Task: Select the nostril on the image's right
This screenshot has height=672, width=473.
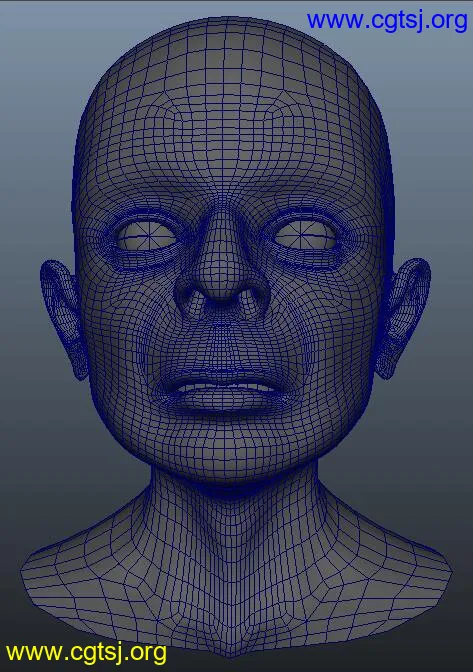Action: click(248, 297)
